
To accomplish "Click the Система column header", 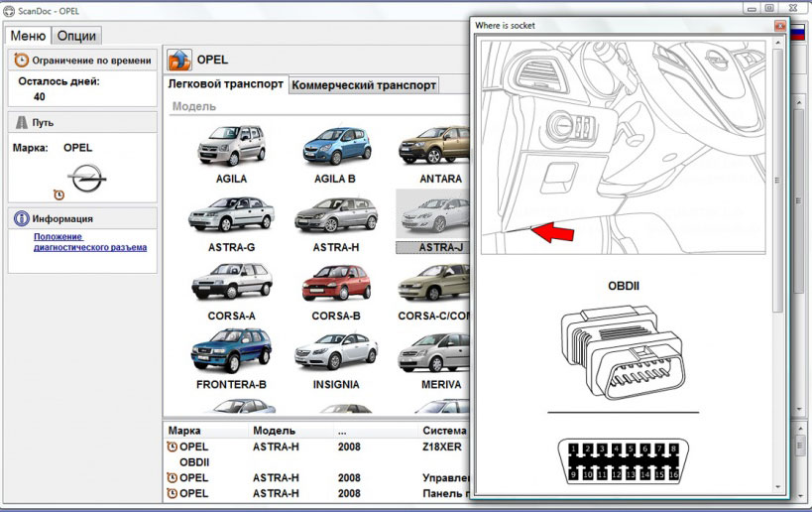I will pyautogui.click(x=444, y=431).
